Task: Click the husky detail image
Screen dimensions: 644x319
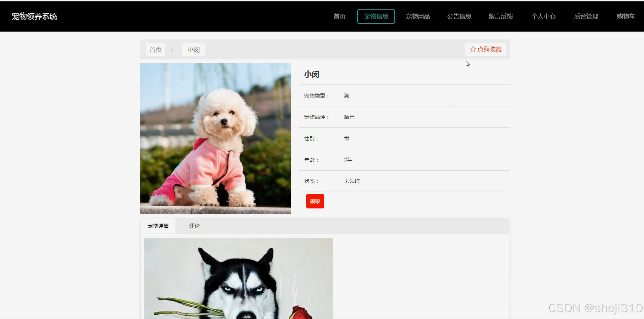Action: pyautogui.click(x=239, y=278)
